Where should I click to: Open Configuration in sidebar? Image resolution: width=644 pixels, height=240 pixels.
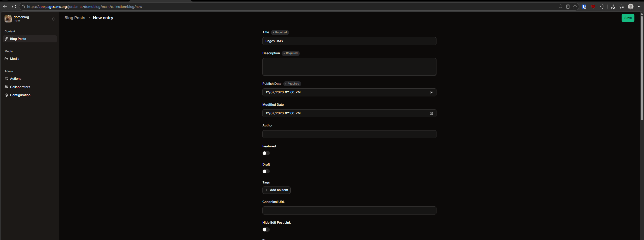coord(30,95)
